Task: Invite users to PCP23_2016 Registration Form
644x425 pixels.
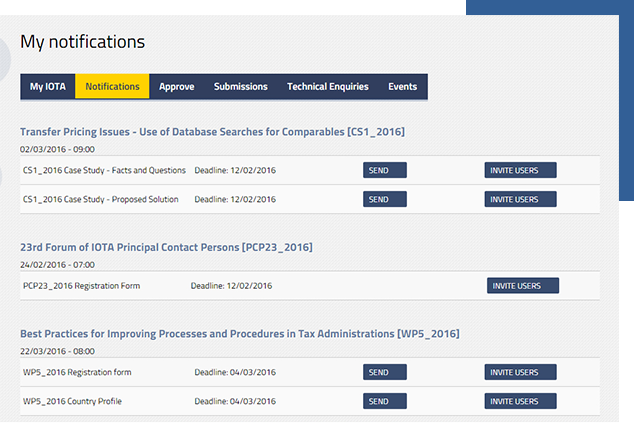Action: (x=522, y=286)
